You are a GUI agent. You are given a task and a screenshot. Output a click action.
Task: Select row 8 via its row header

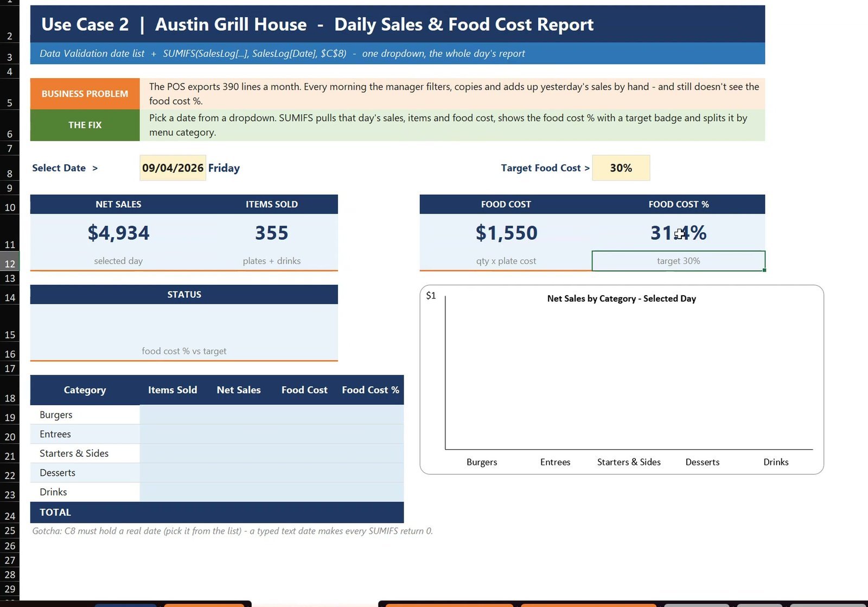click(10, 168)
